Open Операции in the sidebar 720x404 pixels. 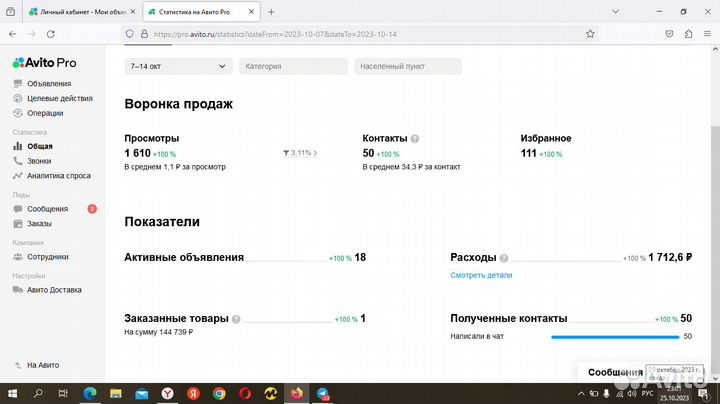tap(45, 113)
